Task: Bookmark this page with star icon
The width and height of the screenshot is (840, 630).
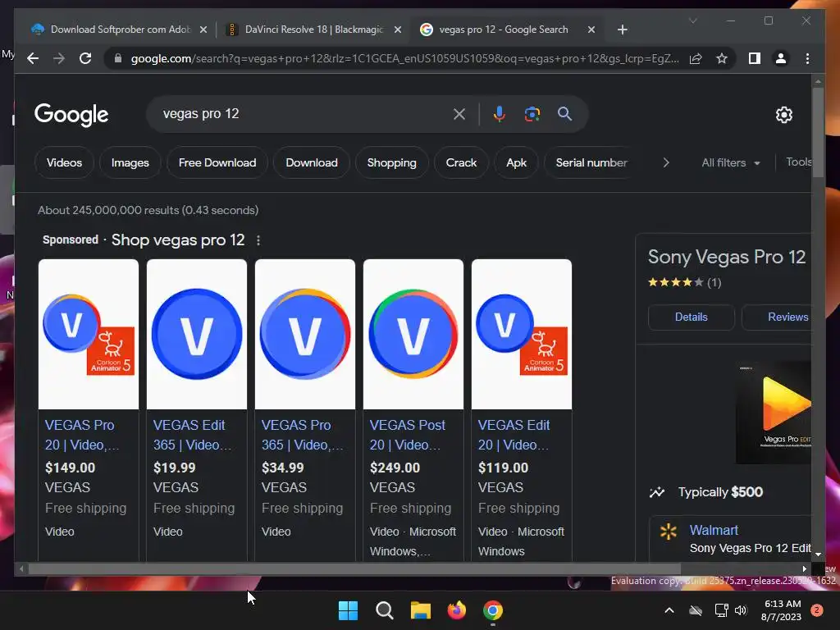Action: (722, 58)
